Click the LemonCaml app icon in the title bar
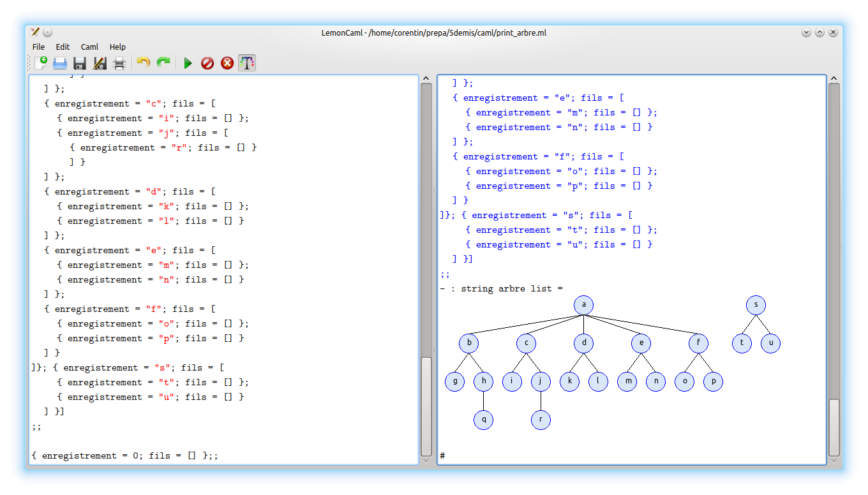This screenshot has height=495, width=868. coord(35,32)
